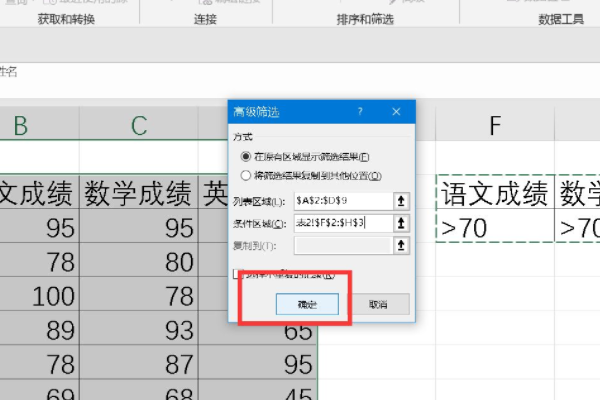The width and height of the screenshot is (600, 400).
Task: Click cell with value 95 in column B
Action: [40, 226]
